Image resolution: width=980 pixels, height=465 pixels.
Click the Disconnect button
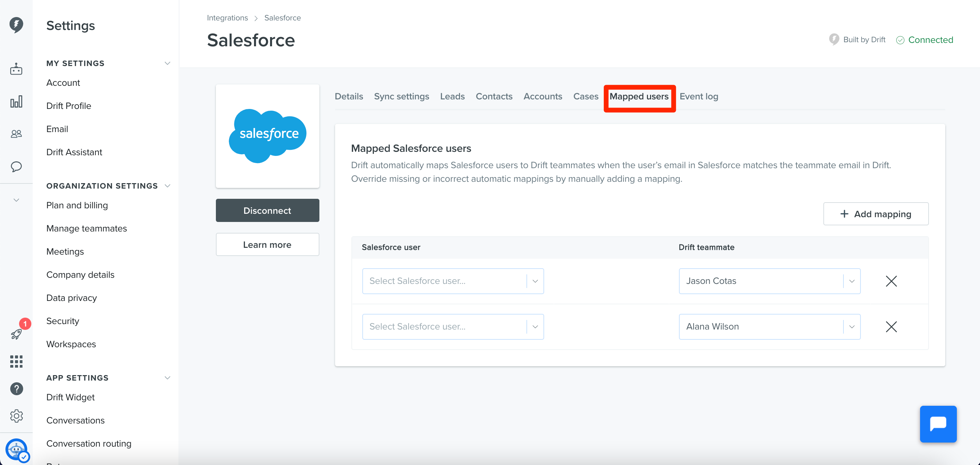(267, 210)
